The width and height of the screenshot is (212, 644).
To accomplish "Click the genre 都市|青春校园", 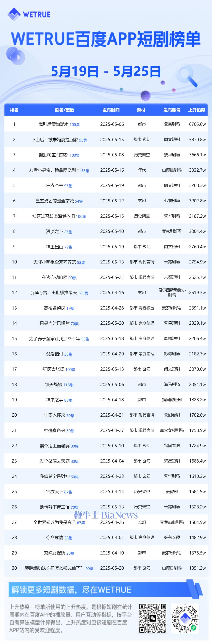I will pos(142,308).
